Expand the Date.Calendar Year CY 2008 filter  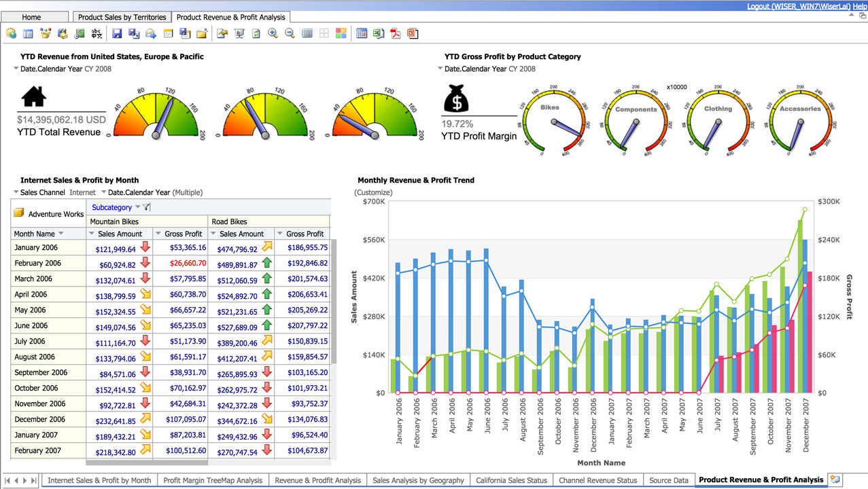click(14, 69)
